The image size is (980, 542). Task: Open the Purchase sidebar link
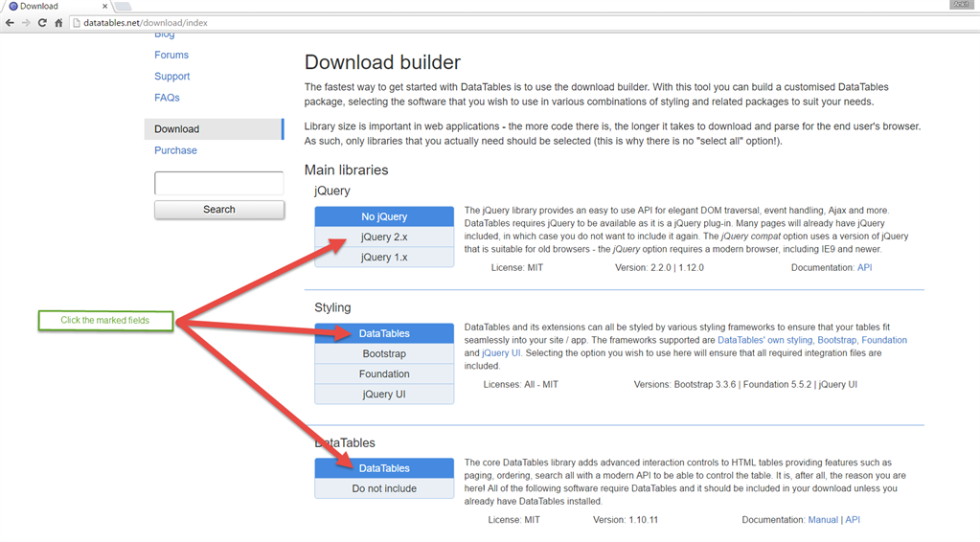tap(175, 150)
